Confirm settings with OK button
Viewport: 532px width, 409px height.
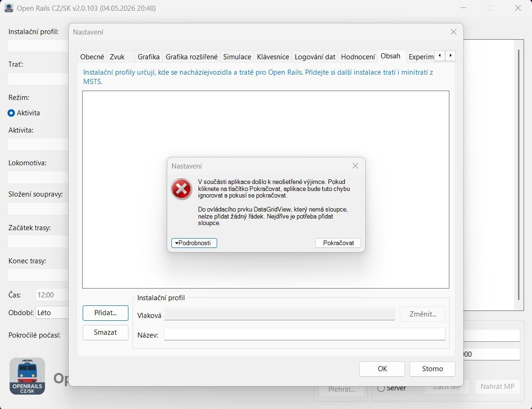pos(382,369)
